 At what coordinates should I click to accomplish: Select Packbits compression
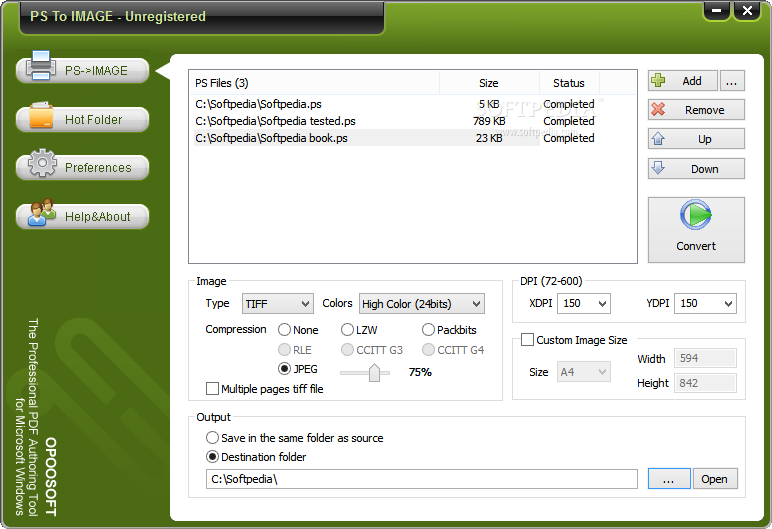(x=450, y=330)
